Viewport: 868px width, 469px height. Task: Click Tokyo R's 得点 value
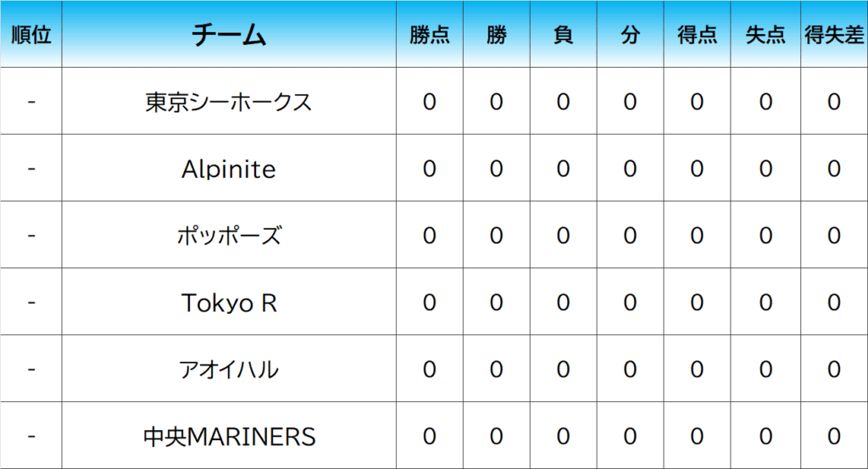click(697, 303)
